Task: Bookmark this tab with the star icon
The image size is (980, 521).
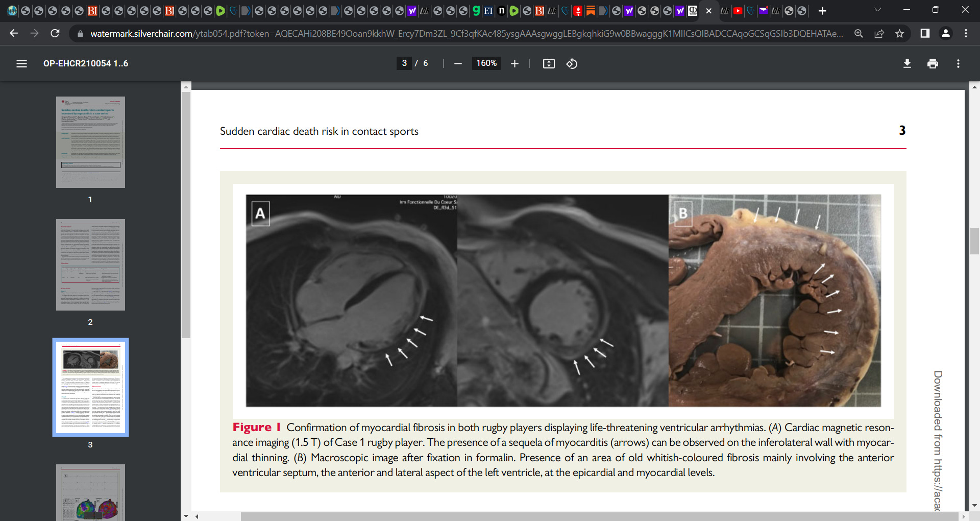Action: 899,33
